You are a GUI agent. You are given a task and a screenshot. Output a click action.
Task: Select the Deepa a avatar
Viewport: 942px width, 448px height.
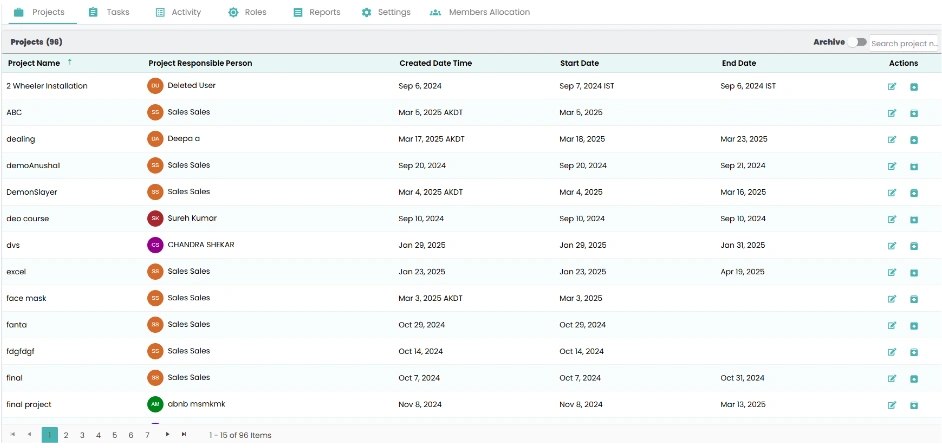pyautogui.click(x=155, y=139)
